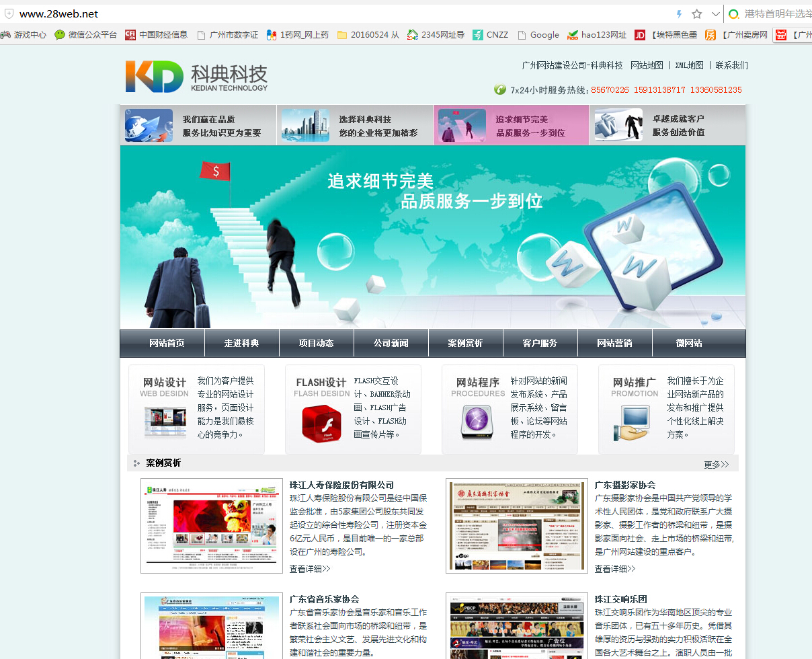
Task: Click 查看详细>> under 珠江人寿保险
Action: pos(310,569)
